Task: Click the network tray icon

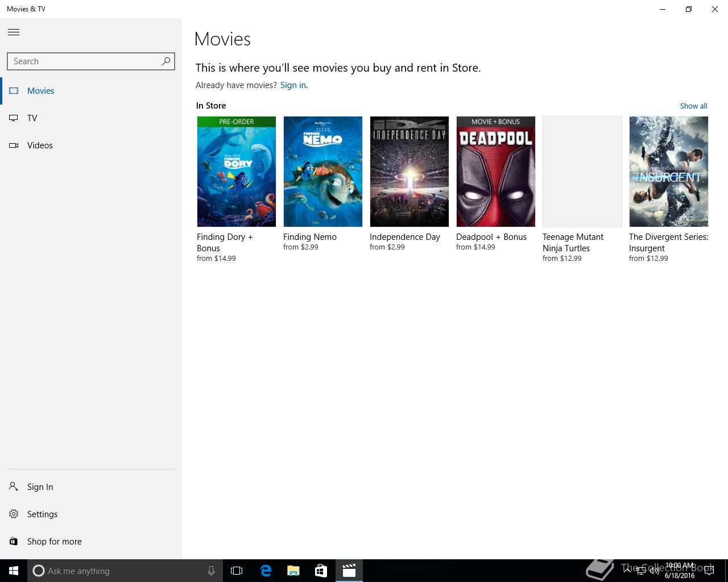Action: pos(640,571)
